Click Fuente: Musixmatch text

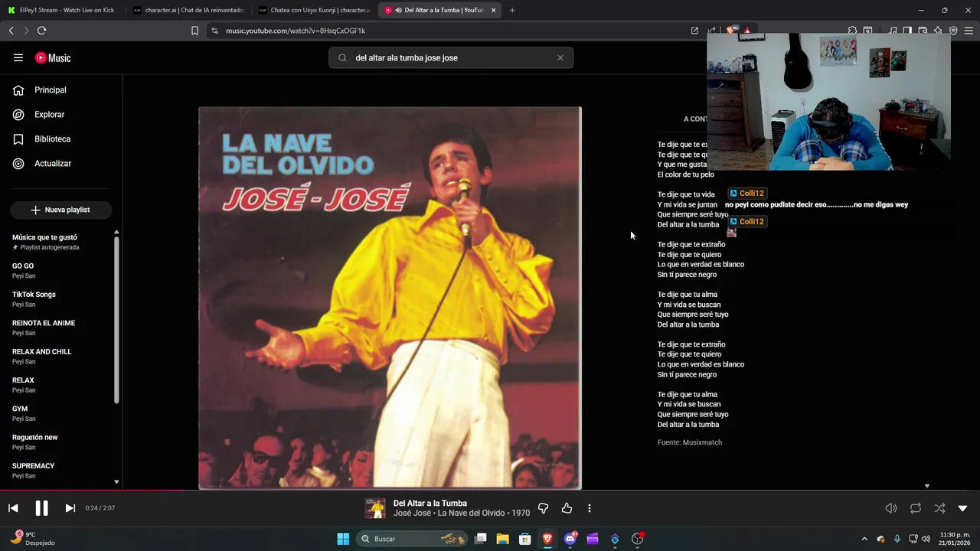[690, 442]
